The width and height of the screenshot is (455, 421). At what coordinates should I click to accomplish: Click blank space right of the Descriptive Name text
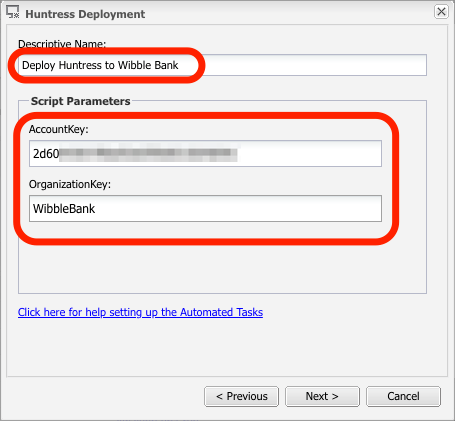313,65
